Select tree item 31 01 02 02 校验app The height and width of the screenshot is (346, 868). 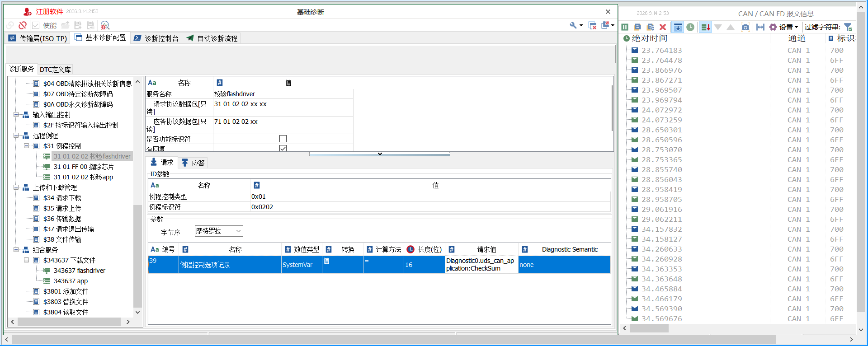coord(83,177)
